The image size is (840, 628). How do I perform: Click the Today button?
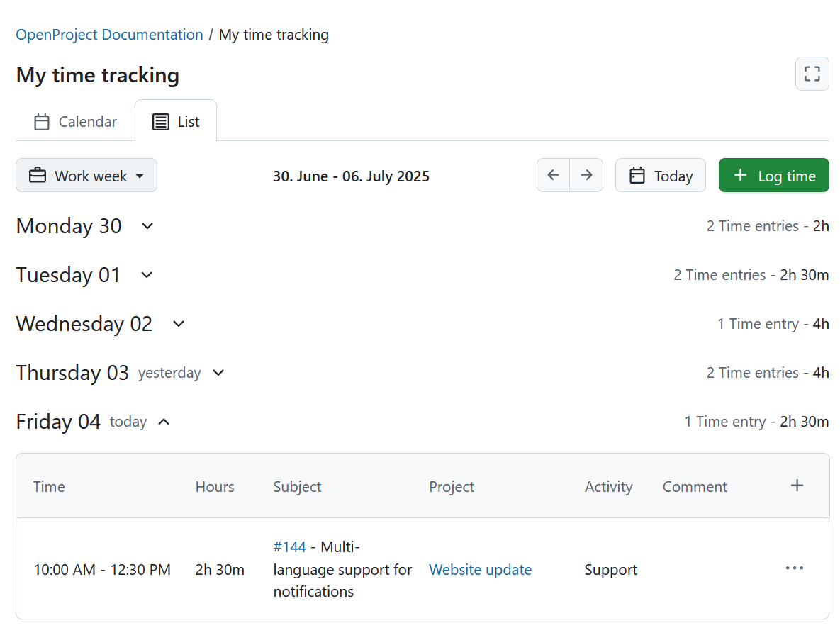pos(661,175)
